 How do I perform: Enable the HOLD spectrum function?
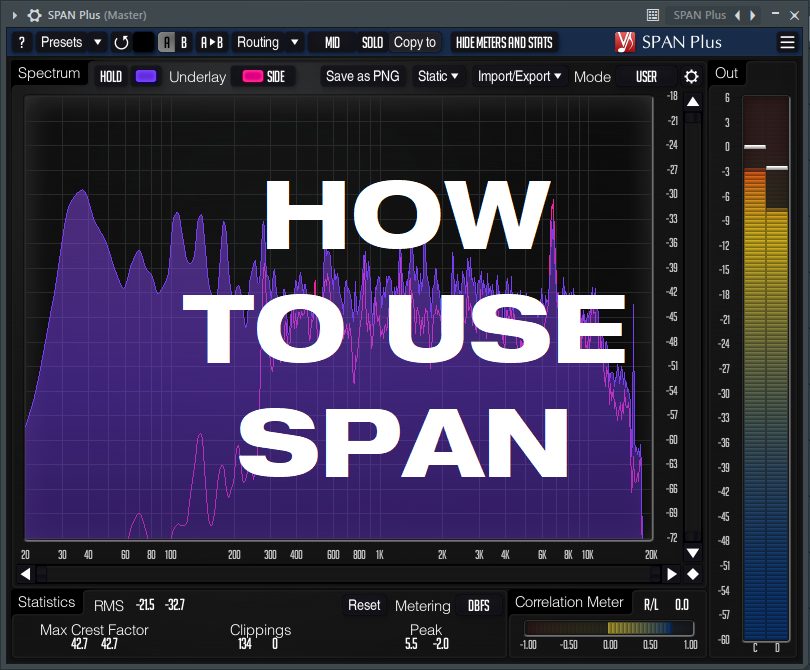point(110,75)
